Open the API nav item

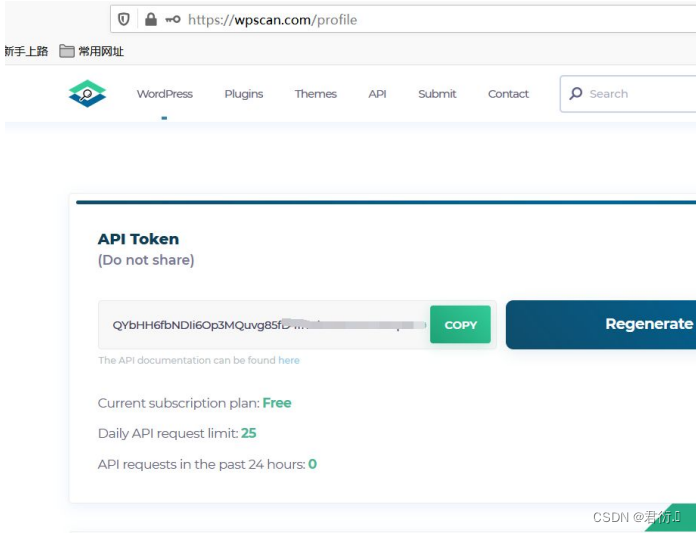click(x=377, y=94)
